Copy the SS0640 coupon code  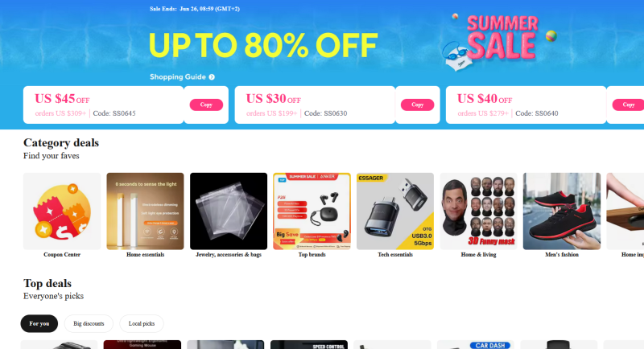629,105
